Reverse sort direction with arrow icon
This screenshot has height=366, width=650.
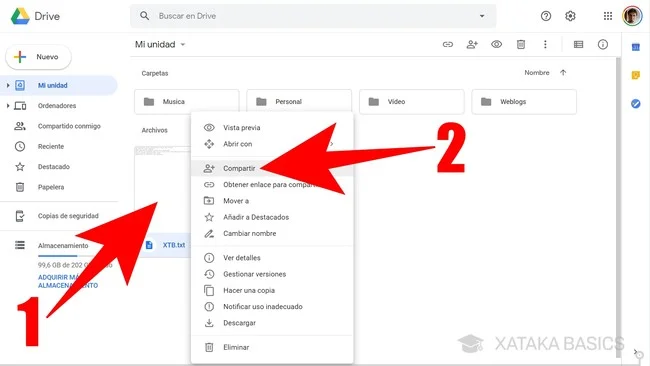[x=563, y=73]
